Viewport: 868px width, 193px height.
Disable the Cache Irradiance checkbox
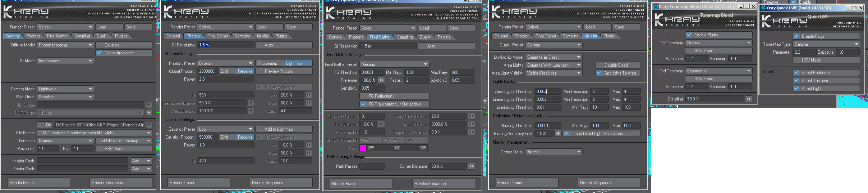click(x=100, y=53)
